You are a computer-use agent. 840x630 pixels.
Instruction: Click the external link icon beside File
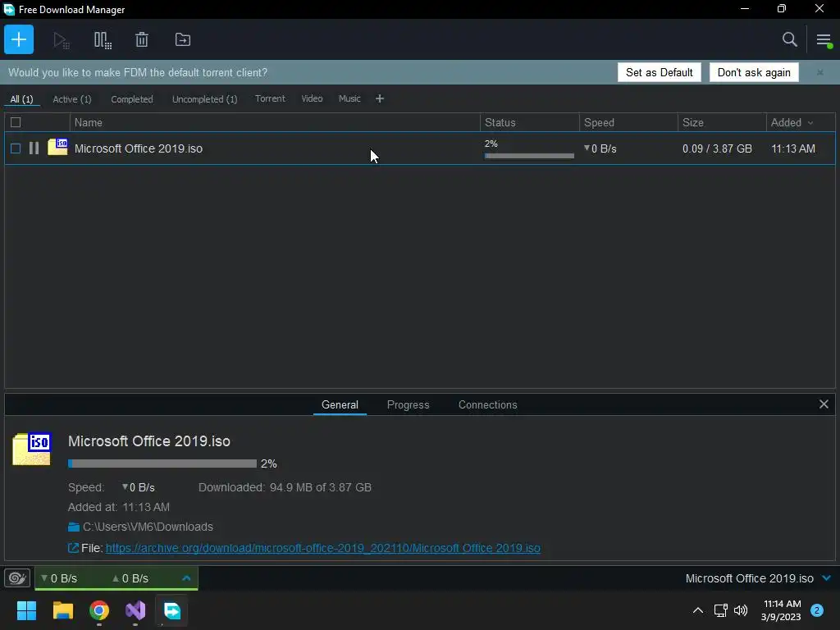(x=73, y=547)
